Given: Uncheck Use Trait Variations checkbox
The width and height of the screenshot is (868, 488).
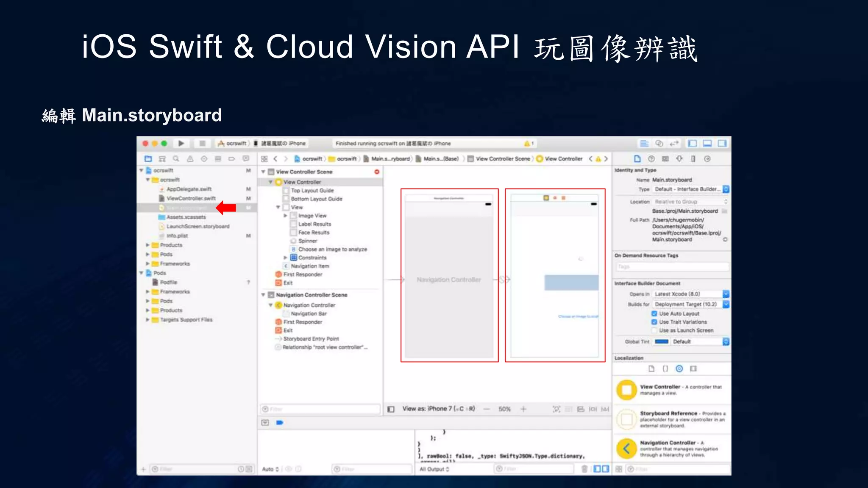Looking at the screenshot, I should [654, 322].
